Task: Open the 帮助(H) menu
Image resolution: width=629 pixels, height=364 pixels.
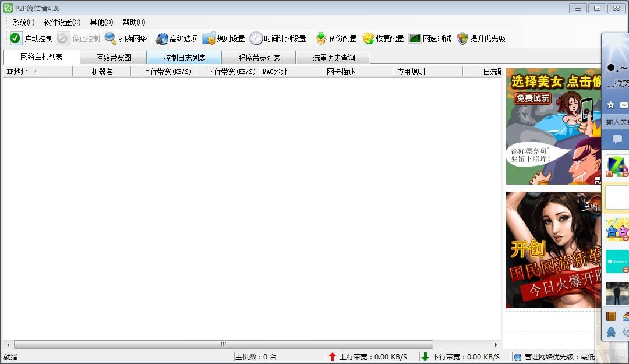Action: 133,22
